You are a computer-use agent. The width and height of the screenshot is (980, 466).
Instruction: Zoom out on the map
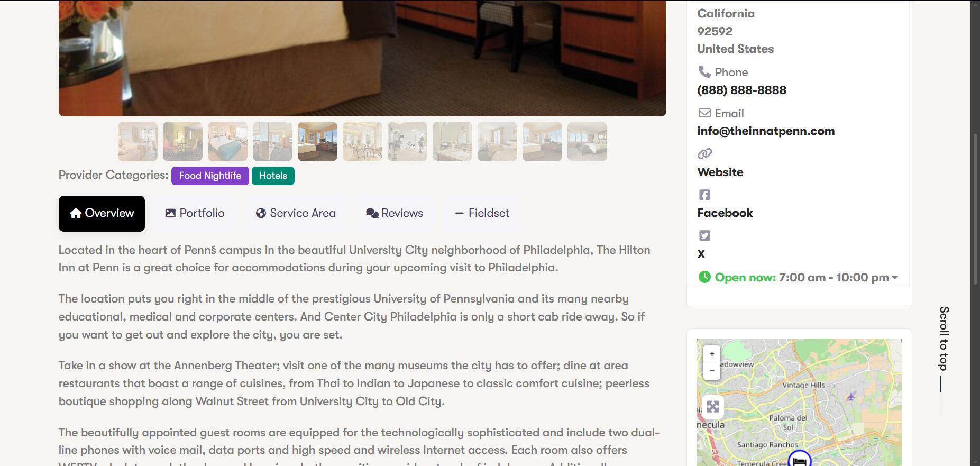coord(712,371)
